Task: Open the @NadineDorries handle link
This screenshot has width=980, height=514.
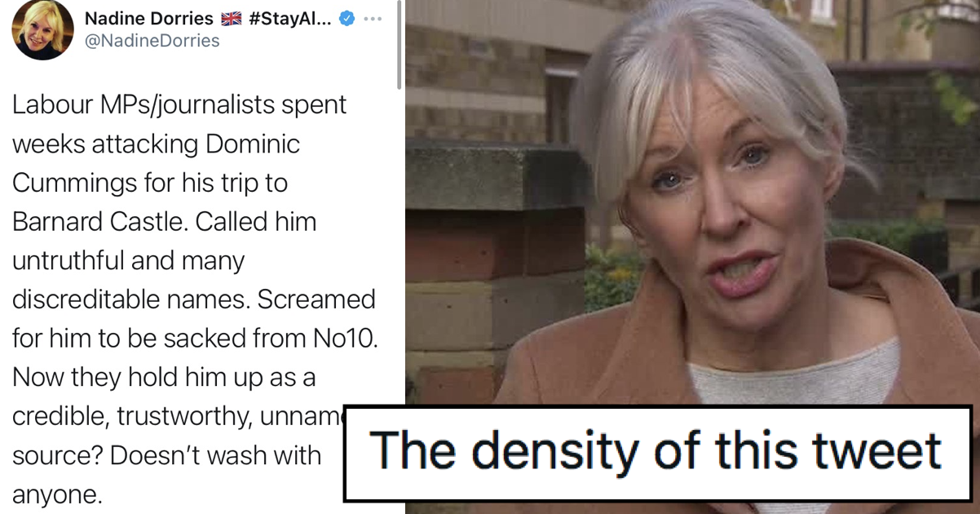Action: pyautogui.click(x=152, y=41)
